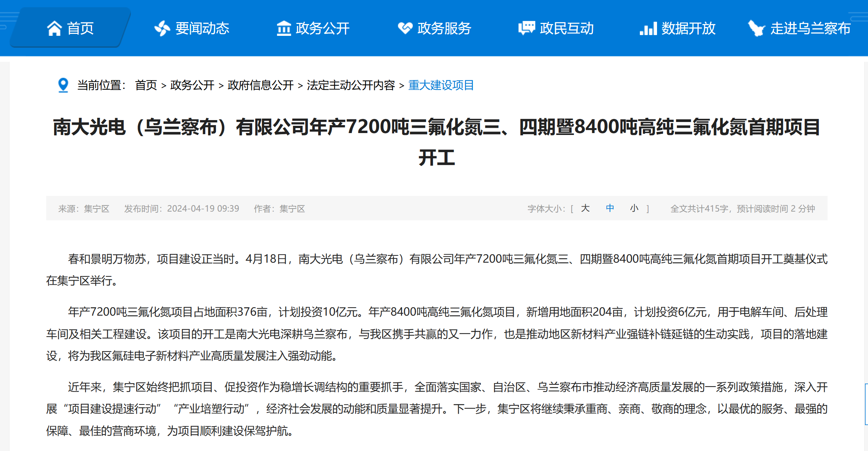Set font size to 中 (medium)
Viewport: 868px width, 451px height.
610,208
